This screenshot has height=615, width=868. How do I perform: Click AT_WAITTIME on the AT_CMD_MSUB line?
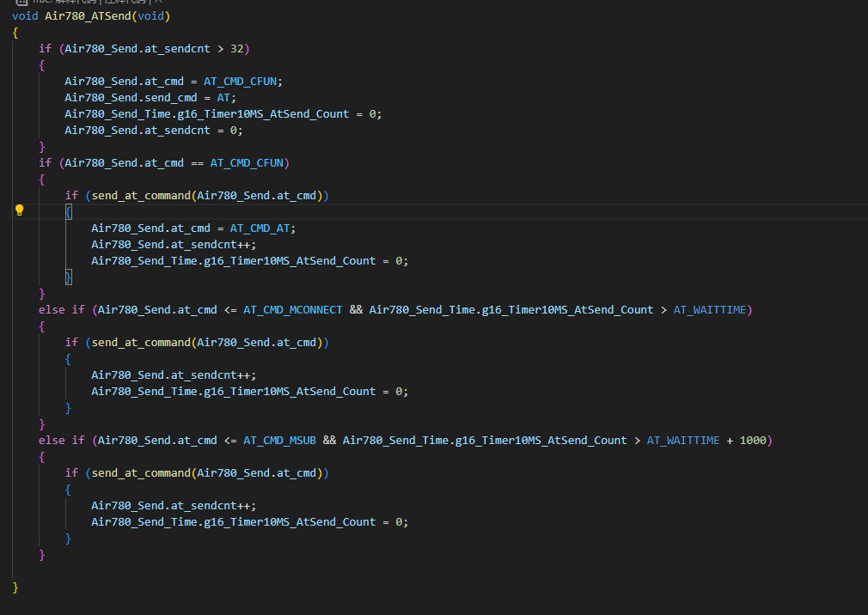[x=683, y=441]
